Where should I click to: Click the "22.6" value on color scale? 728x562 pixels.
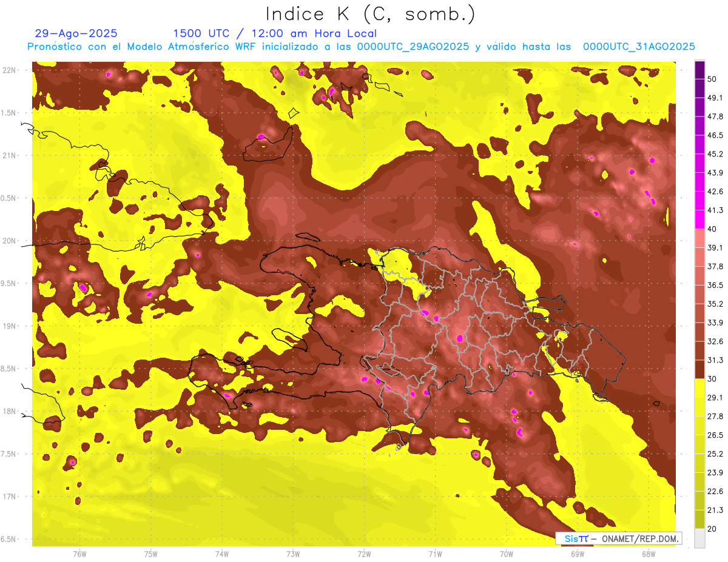coord(714,492)
